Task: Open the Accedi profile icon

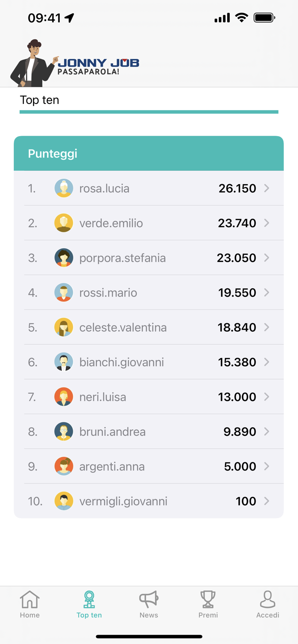Action: pyautogui.click(x=267, y=599)
